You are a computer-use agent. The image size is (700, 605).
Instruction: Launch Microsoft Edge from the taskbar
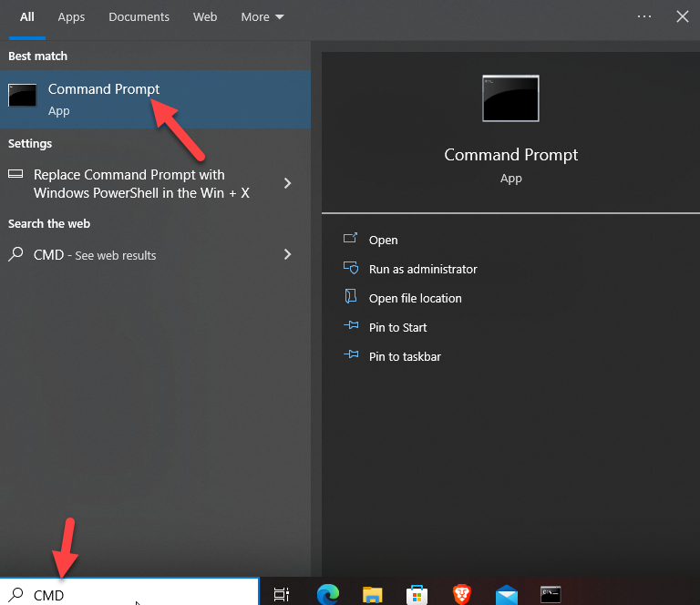click(328, 594)
